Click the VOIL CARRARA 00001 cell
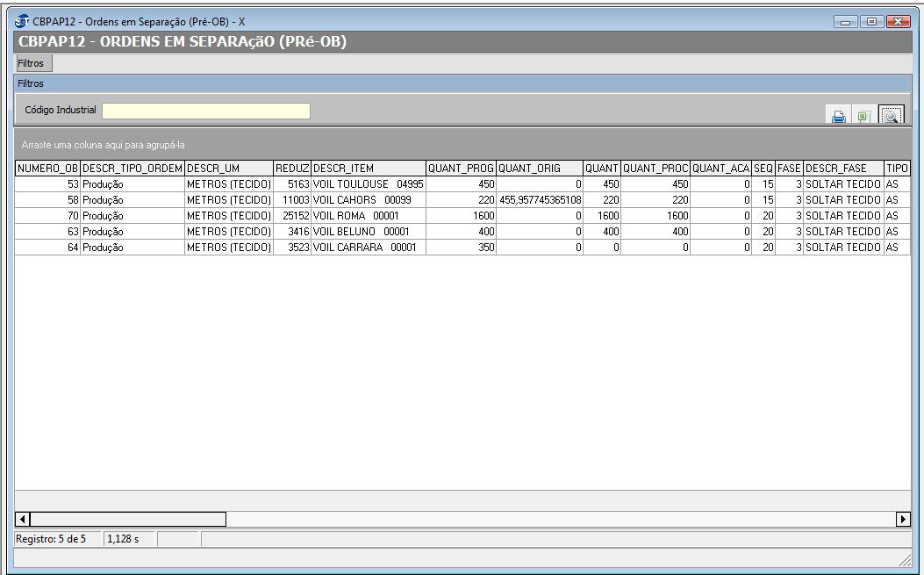The height and width of the screenshot is (575, 924). pyautogui.click(x=368, y=248)
